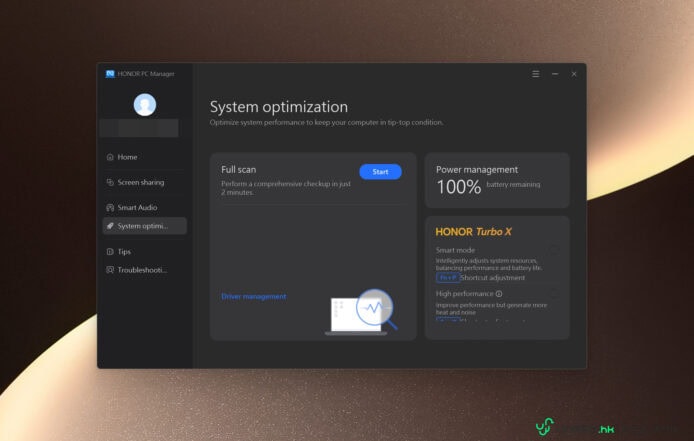Select the Smart mode radio option

[554, 250]
